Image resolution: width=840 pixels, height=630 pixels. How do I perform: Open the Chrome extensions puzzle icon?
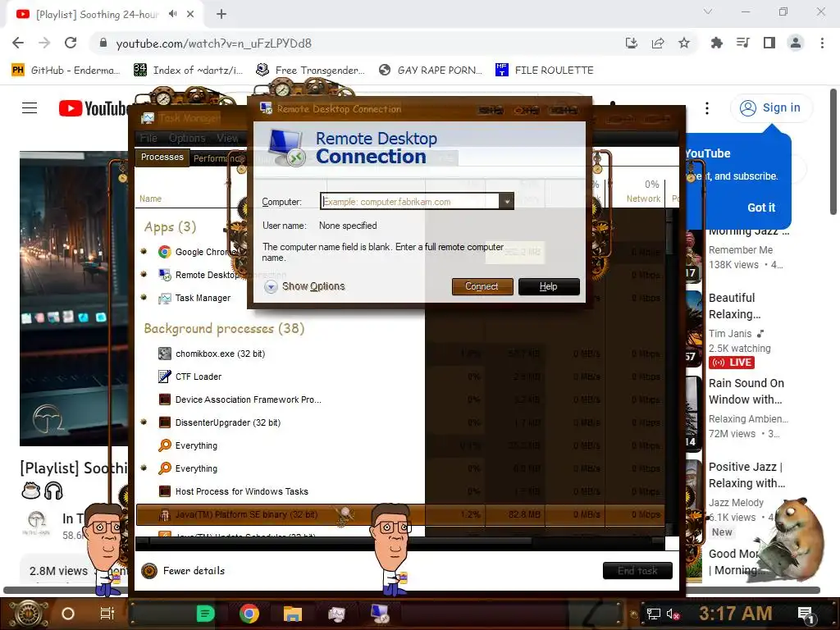(717, 43)
